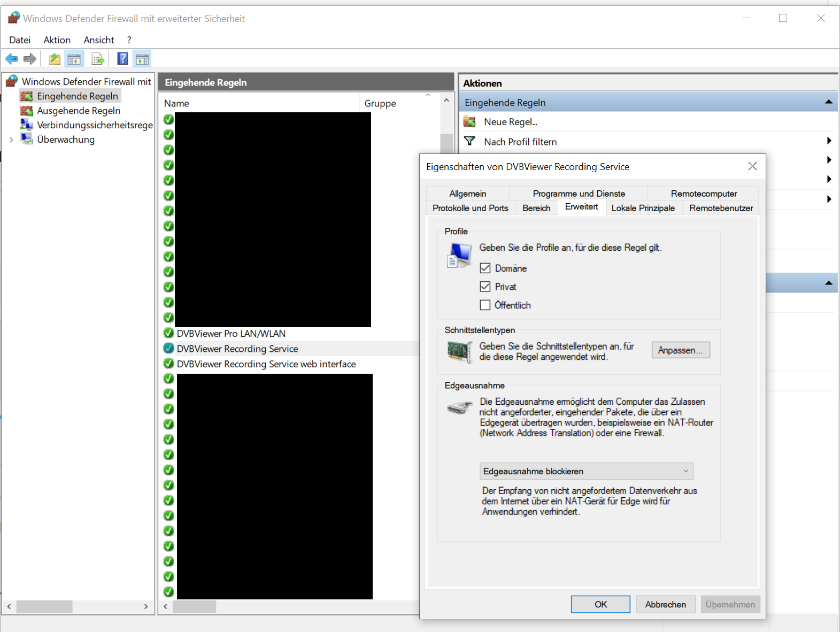Click the tree pane horizontal scrollbar thumb

(x=44, y=606)
